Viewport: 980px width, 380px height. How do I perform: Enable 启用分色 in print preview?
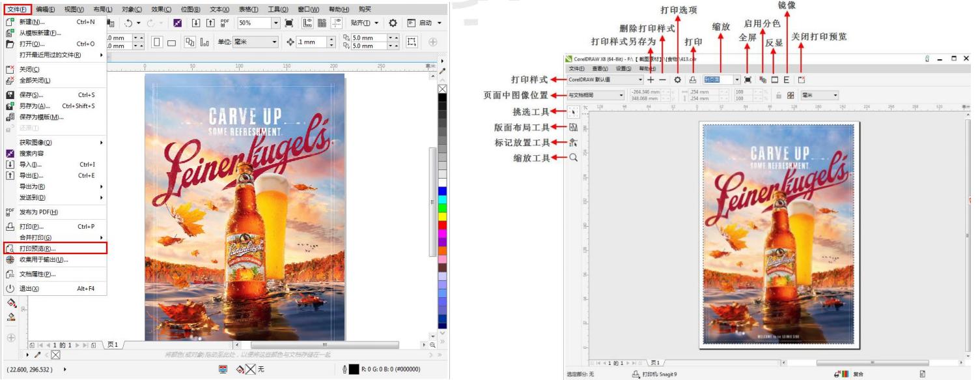tap(763, 80)
